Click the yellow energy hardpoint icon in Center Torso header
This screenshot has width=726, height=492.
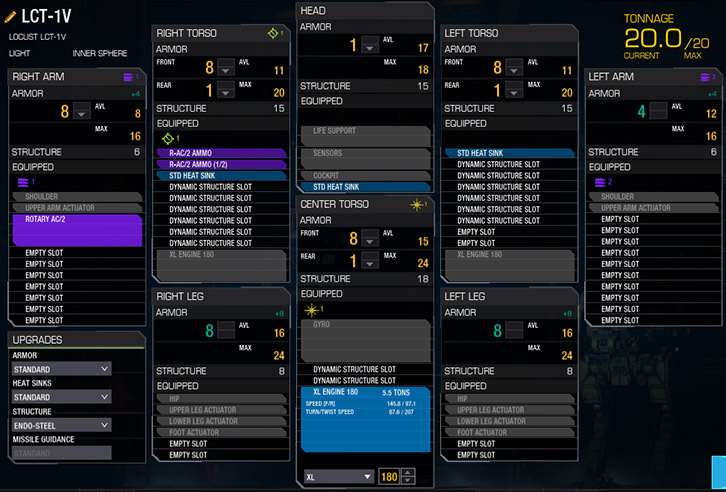[417, 204]
